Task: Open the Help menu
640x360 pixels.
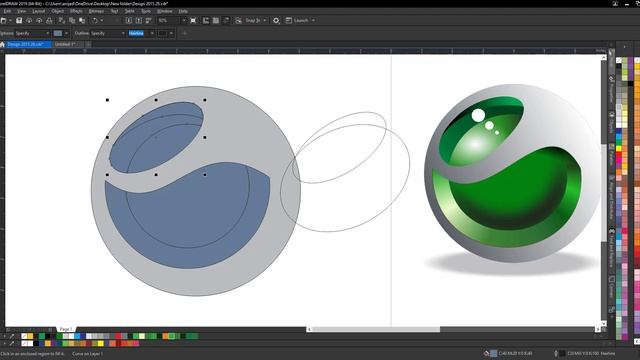Action: (x=183, y=11)
